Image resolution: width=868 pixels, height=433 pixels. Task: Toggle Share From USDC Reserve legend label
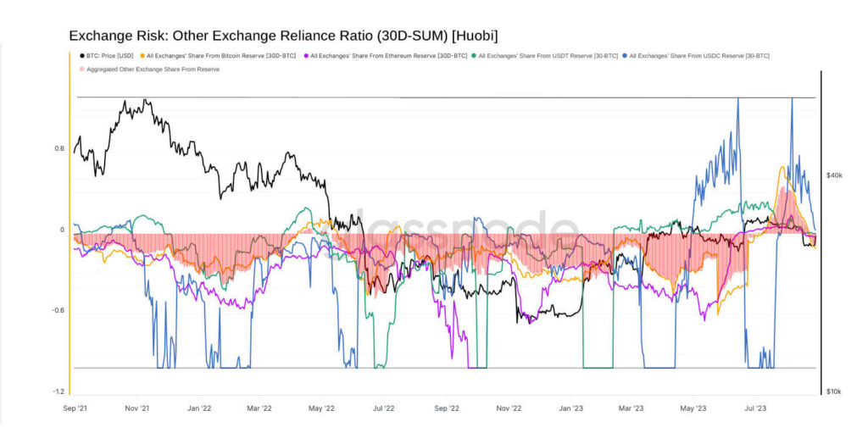[699, 56]
